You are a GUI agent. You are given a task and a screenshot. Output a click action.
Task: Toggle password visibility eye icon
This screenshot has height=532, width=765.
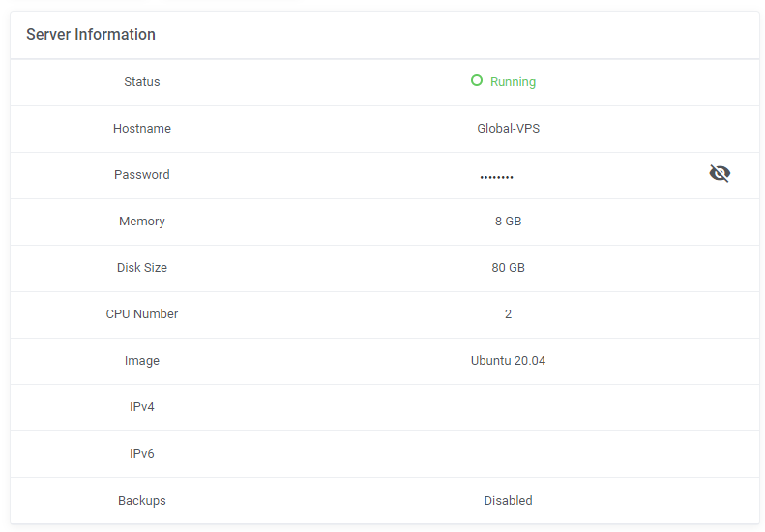coord(720,173)
